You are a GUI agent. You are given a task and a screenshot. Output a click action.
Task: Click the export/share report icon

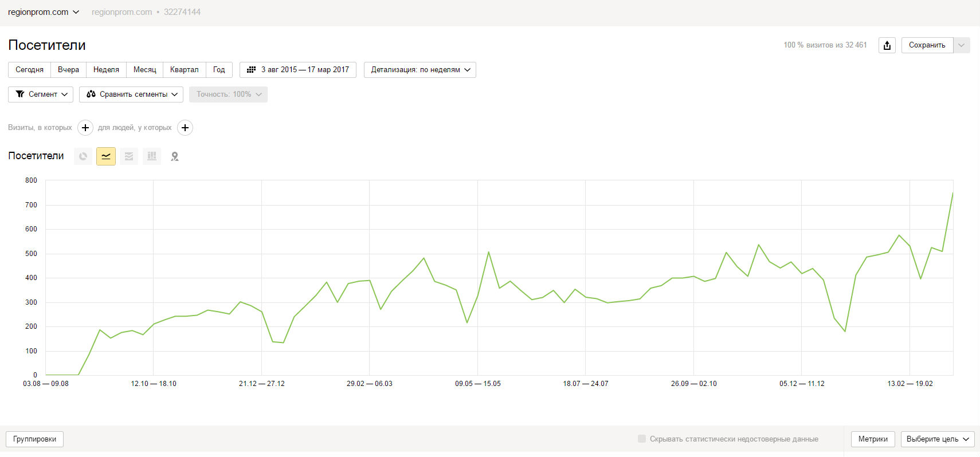pos(887,45)
